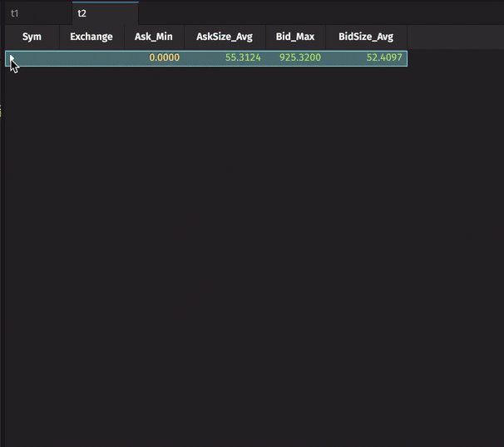
Task: Click the Sym column header
Action: click(x=32, y=37)
